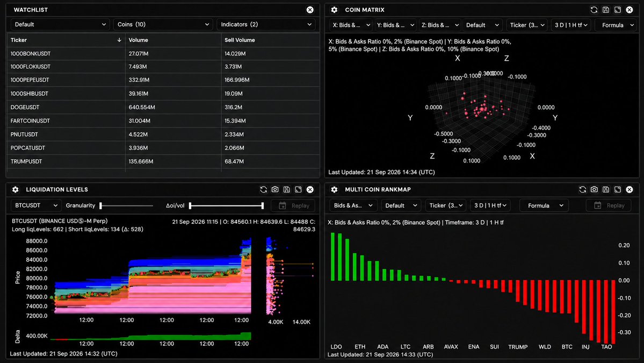The width and height of the screenshot is (644, 363).
Task: Open the Rankmap Default dropdown
Action: 401,205
